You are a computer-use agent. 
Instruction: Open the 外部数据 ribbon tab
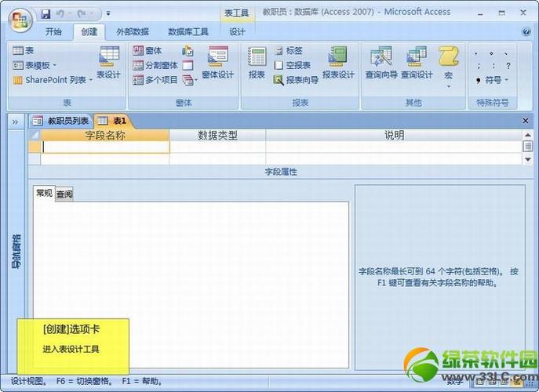pos(133,32)
